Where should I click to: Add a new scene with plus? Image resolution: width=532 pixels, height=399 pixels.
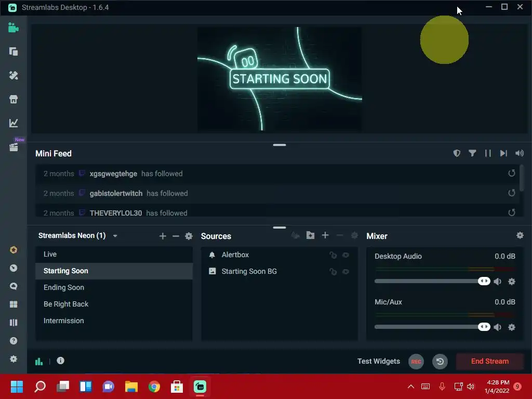click(x=163, y=236)
